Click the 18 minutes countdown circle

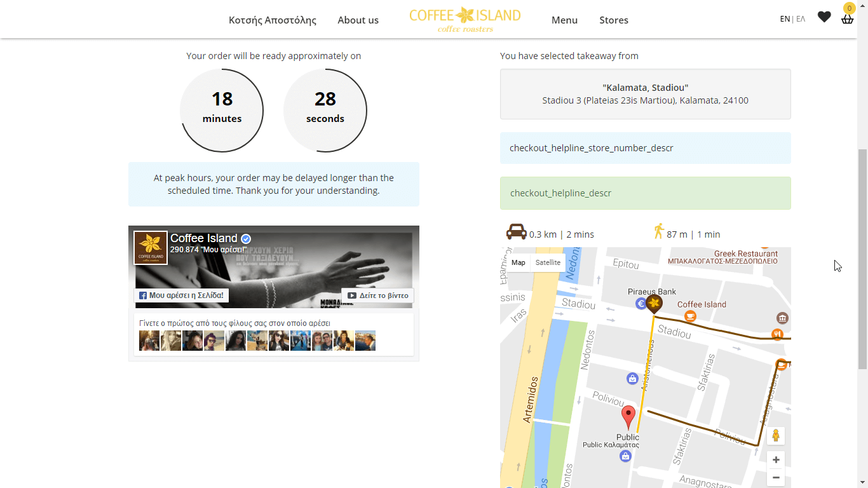pos(222,111)
